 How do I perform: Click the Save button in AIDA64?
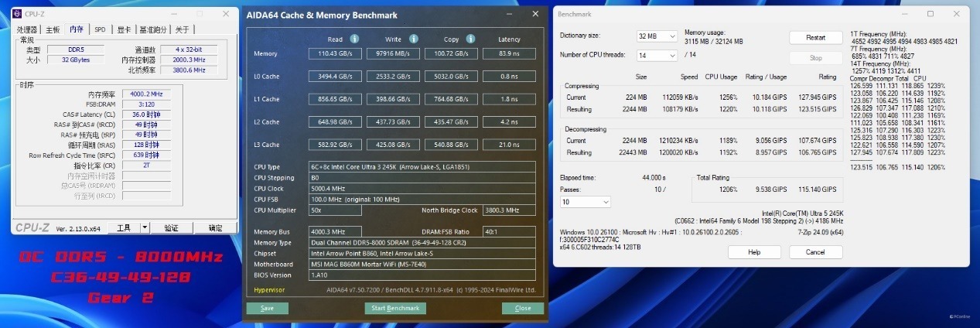tap(267, 308)
